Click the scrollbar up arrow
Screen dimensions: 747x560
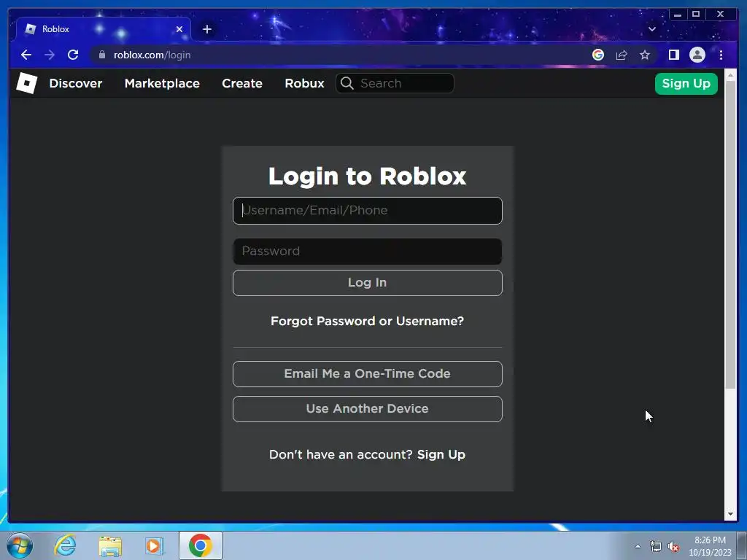coord(730,75)
